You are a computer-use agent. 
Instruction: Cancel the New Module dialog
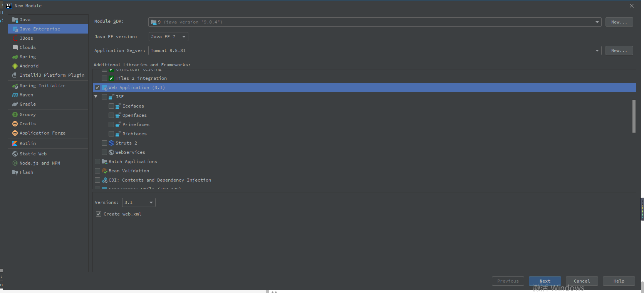[x=582, y=281]
